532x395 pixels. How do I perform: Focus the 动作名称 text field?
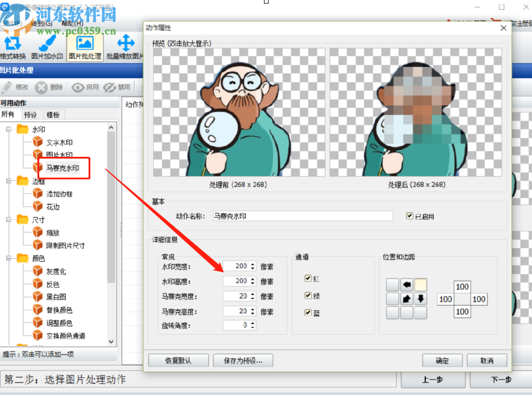point(303,216)
